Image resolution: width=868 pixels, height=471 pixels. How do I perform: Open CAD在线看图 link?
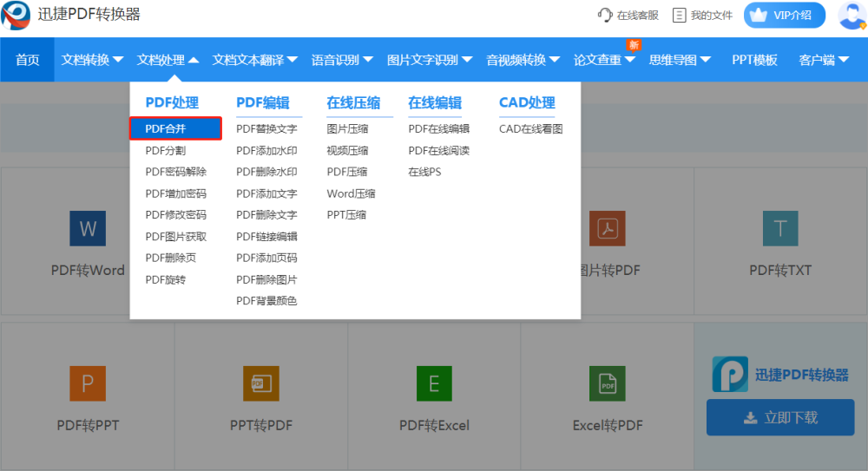click(x=531, y=129)
